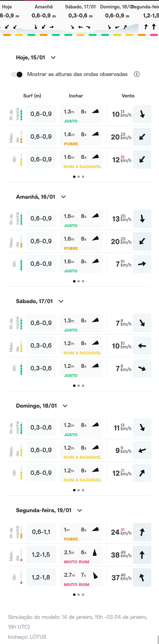This screenshot has height=644, width=159.
Task: Toggle the Domingo, 18/01 chevron
Action: pos(65,406)
